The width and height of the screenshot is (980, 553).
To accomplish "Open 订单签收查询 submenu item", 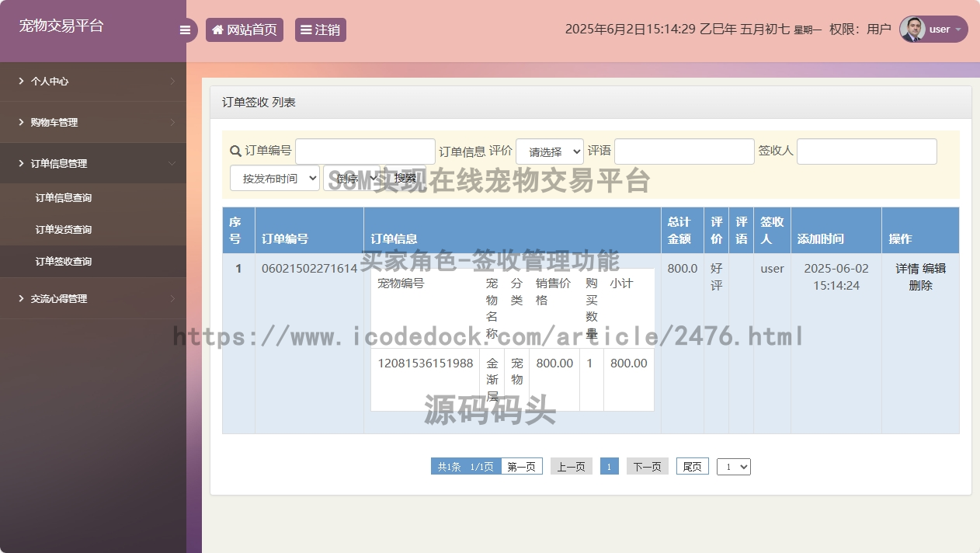I will (x=64, y=262).
